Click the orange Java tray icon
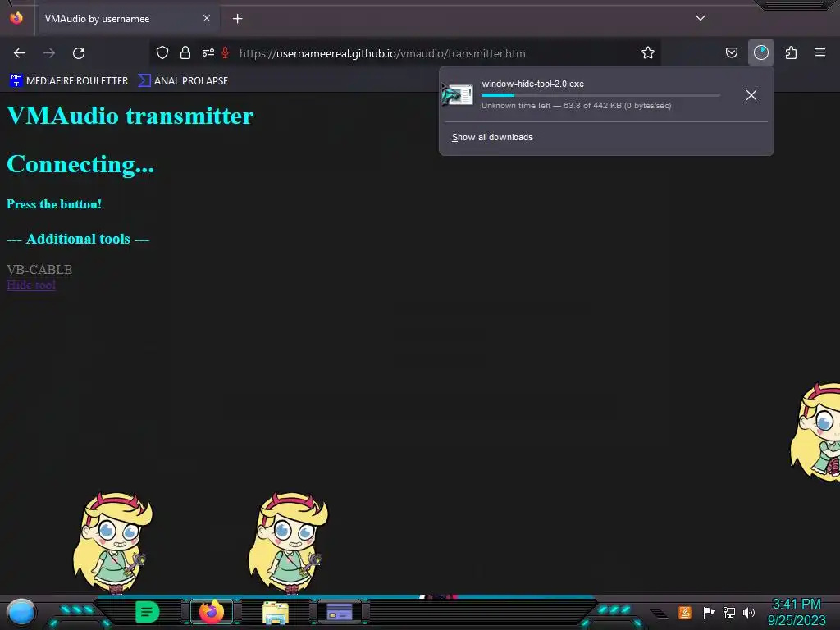840x630 pixels. click(x=684, y=612)
